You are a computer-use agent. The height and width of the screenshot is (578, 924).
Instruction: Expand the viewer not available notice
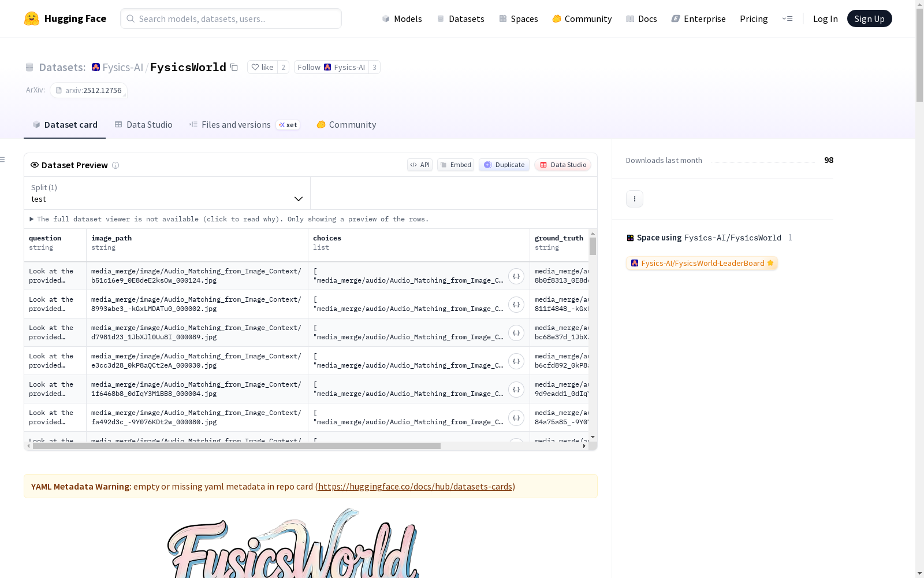tap(229, 219)
